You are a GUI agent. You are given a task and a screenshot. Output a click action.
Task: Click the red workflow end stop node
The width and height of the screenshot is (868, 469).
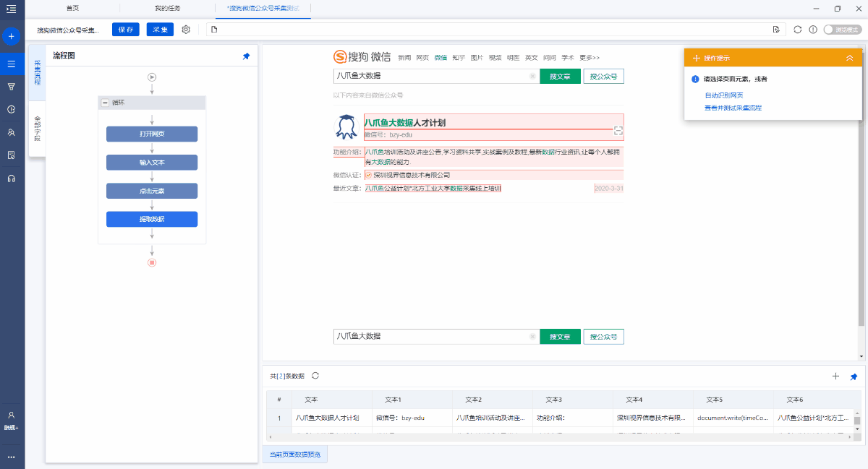(152, 262)
